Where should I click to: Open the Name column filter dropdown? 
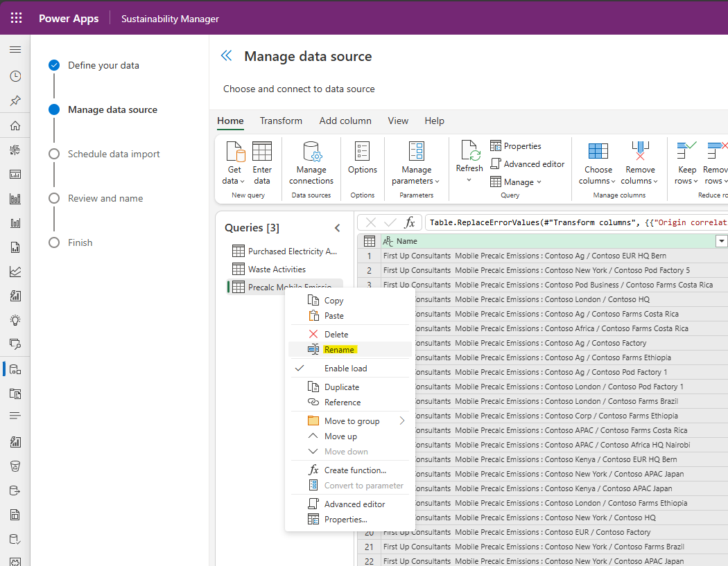pyautogui.click(x=721, y=241)
